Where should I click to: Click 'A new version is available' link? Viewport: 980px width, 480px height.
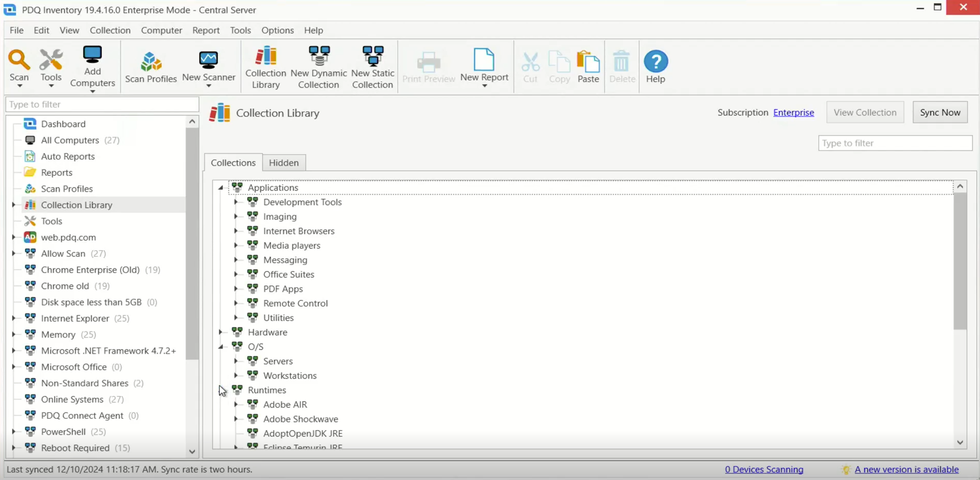point(906,469)
